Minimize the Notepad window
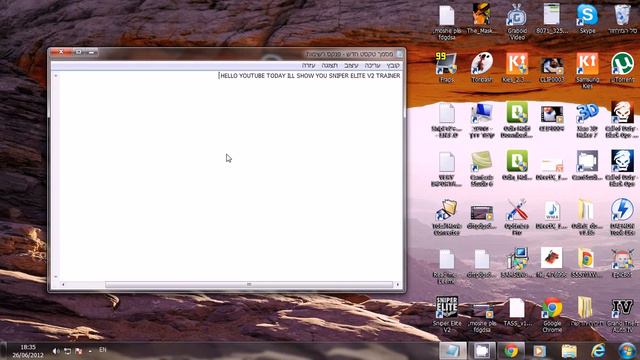This screenshot has height=360, width=640. (x=91, y=52)
